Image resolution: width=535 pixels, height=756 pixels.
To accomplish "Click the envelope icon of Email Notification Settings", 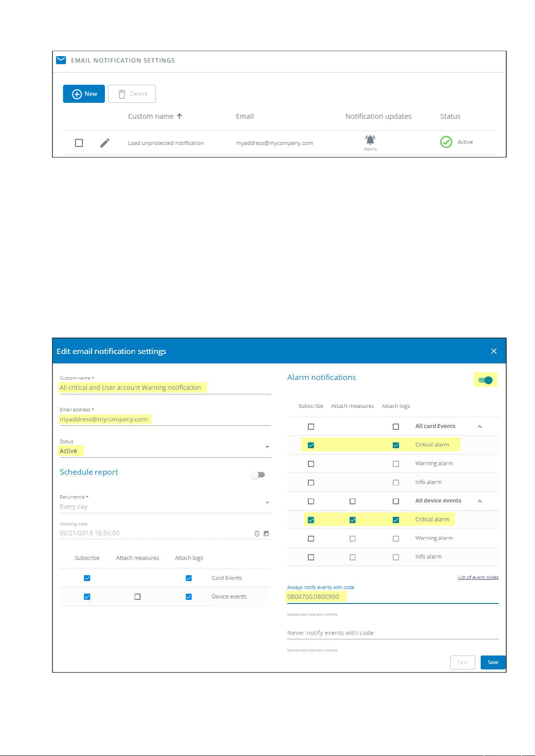I will (x=61, y=60).
